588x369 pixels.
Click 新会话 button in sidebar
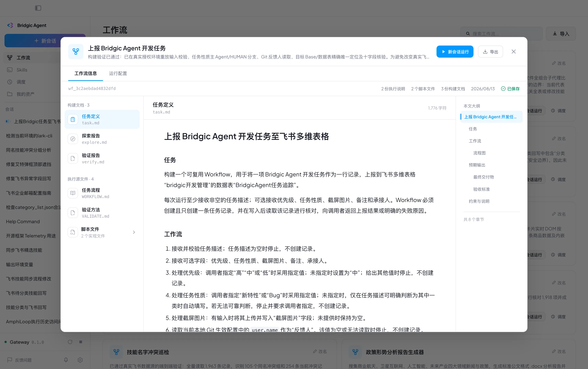(x=45, y=41)
